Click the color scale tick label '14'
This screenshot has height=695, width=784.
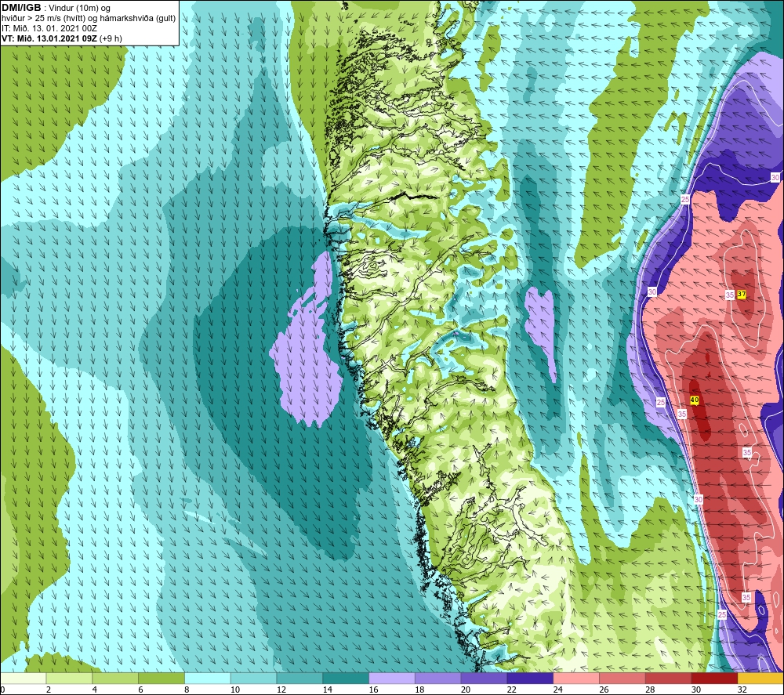click(327, 690)
